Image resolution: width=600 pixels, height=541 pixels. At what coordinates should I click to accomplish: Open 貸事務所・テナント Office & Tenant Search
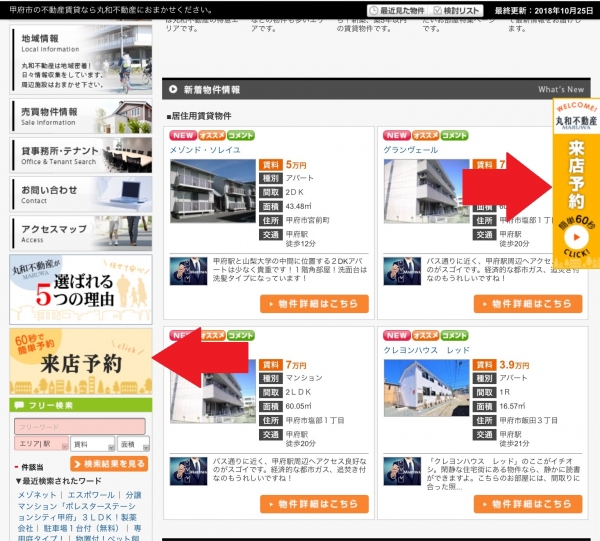(x=81, y=156)
